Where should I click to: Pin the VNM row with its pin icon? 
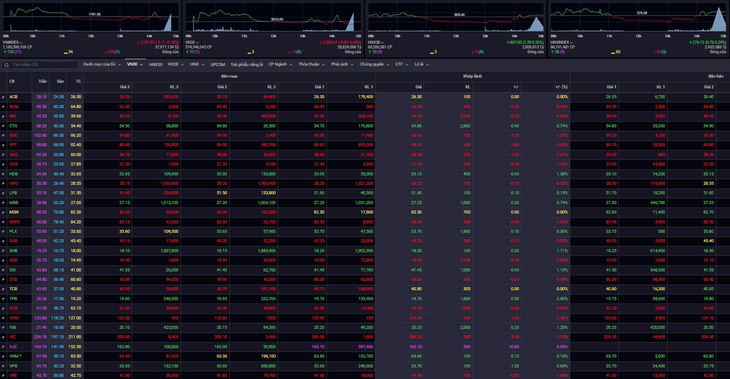point(3,356)
